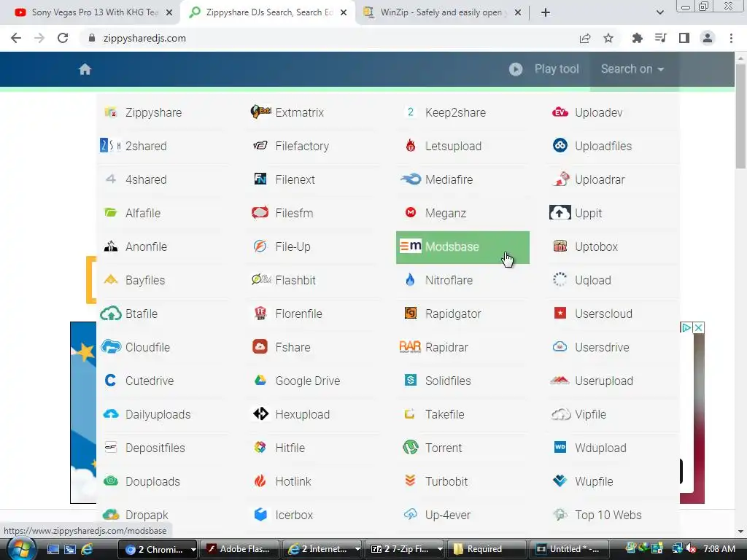Viewport: 747px width, 560px height.
Task: Click the Icerbox cube icon
Action: 260,514
